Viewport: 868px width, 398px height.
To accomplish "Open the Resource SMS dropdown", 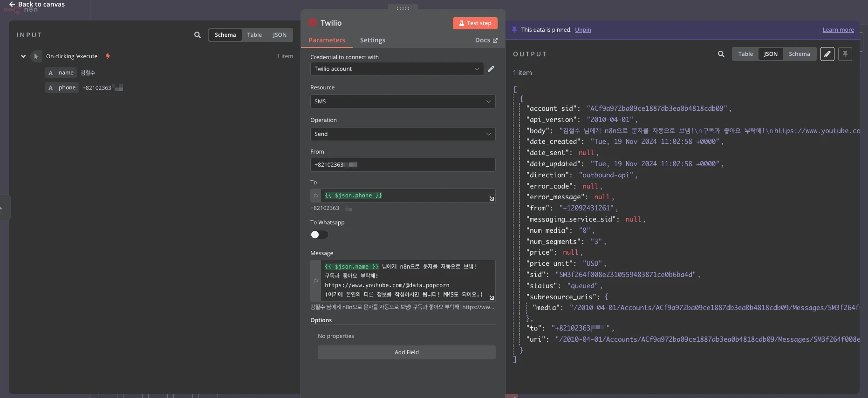I will point(403,101).
